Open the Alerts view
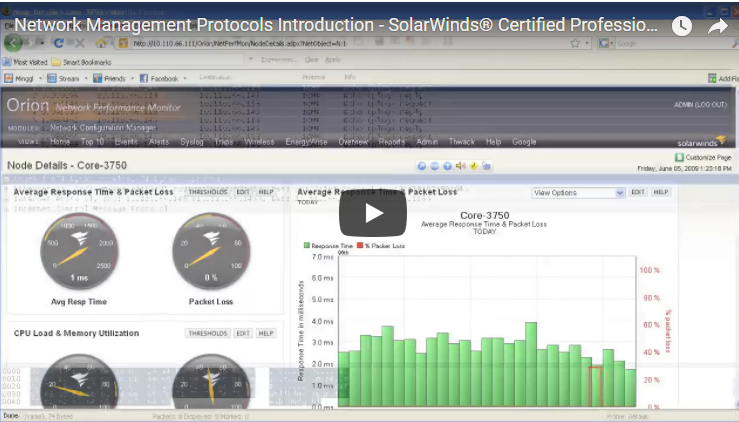Image resolution: width=739 pixels, height=422 pixels. 159,141
